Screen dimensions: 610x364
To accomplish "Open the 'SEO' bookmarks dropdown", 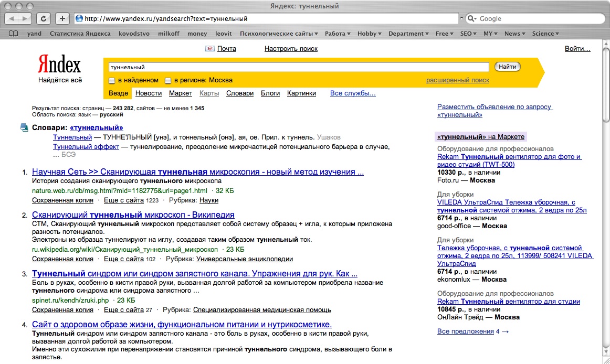I will [468, 34].
